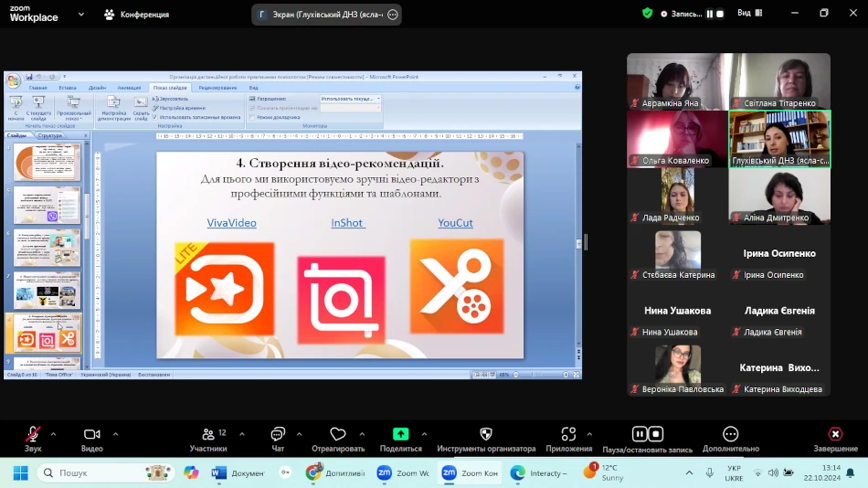Open shared screen options ellipsis
Image resolution: width=868 pixels, height=488 pixels.
[393, 15]
